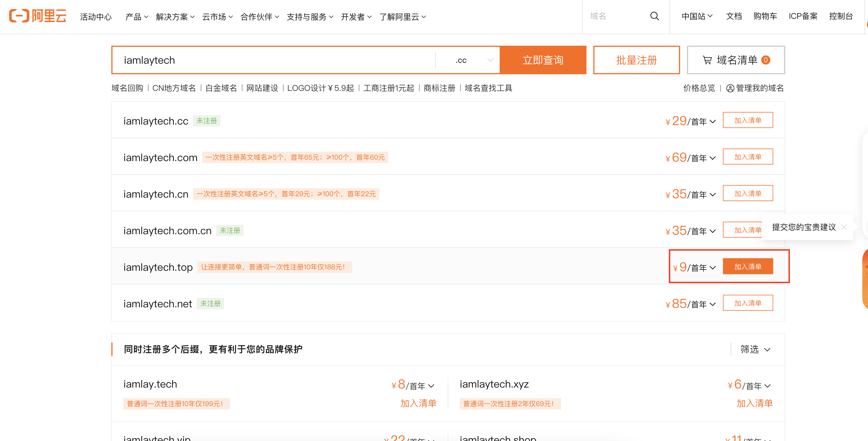This screenshot has width=868, height=441.
Task: Open 白金域名 link
Action: coord(221,88)
